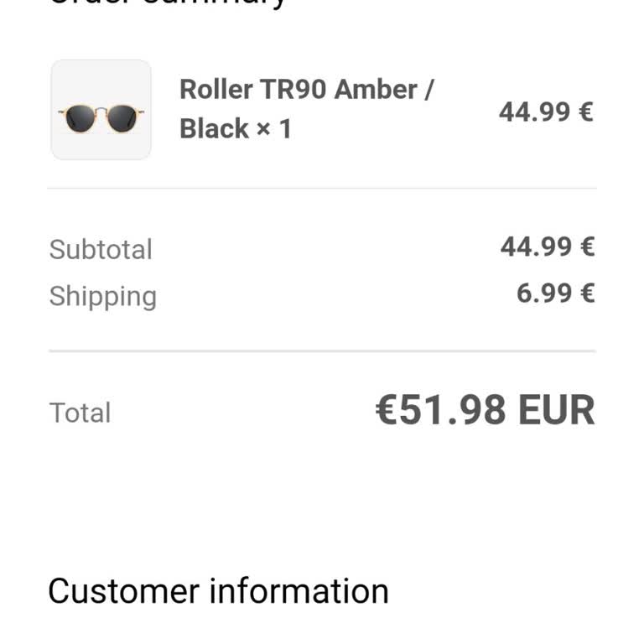Click the × 1 quantity indicator
This screenshot has width=644, height=644.
273,129
